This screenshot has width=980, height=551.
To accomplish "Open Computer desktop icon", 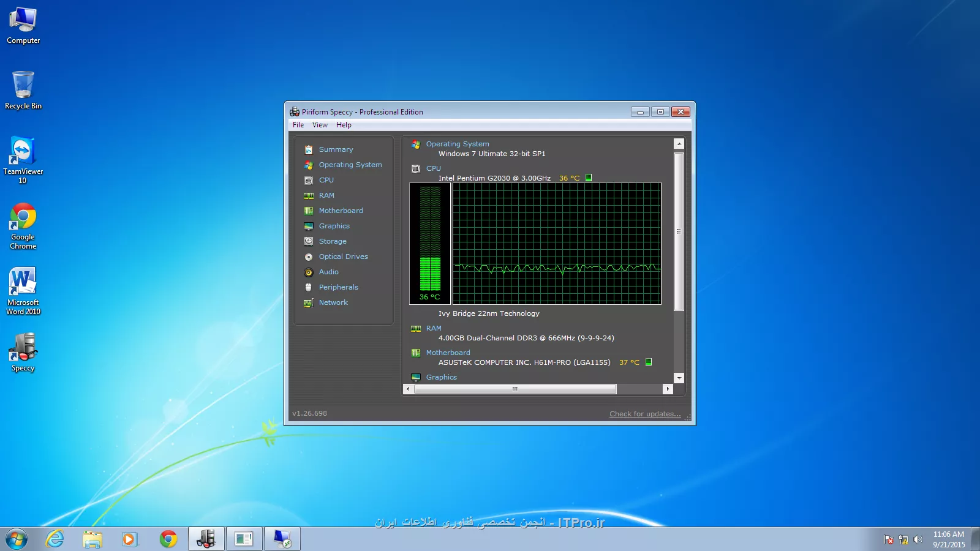I will pos(23,25).
